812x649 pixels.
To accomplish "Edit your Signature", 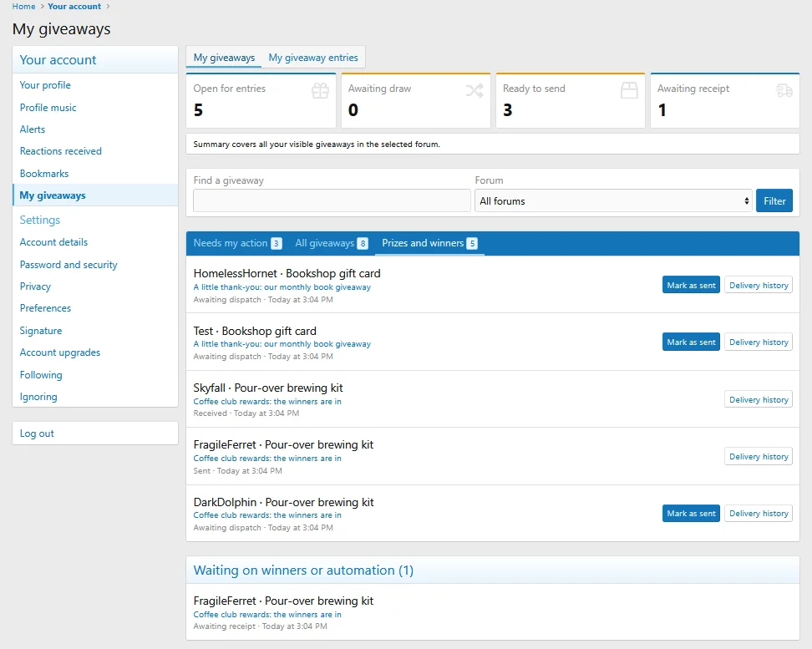I will click(x=95, y=331).
